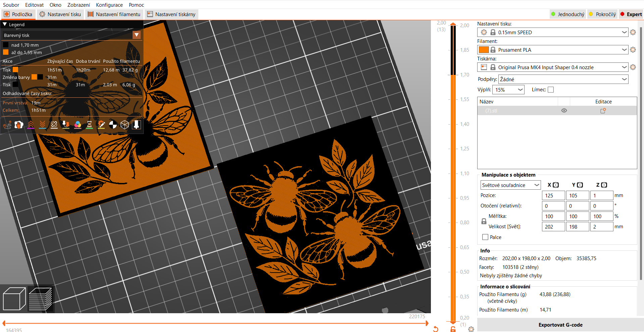Toggle center of gravity marker icon
Viewport: 644px width, 332px height.
point(113,125)
